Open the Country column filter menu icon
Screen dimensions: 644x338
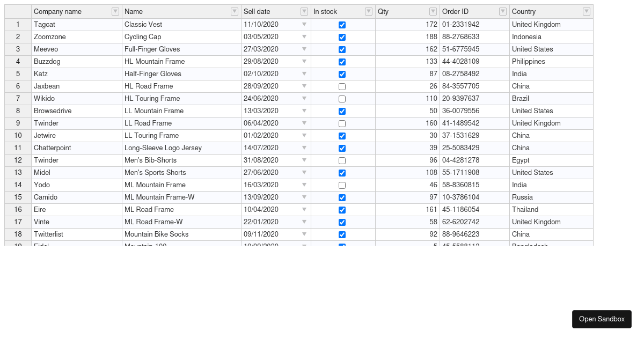click(x=587, y=12)
